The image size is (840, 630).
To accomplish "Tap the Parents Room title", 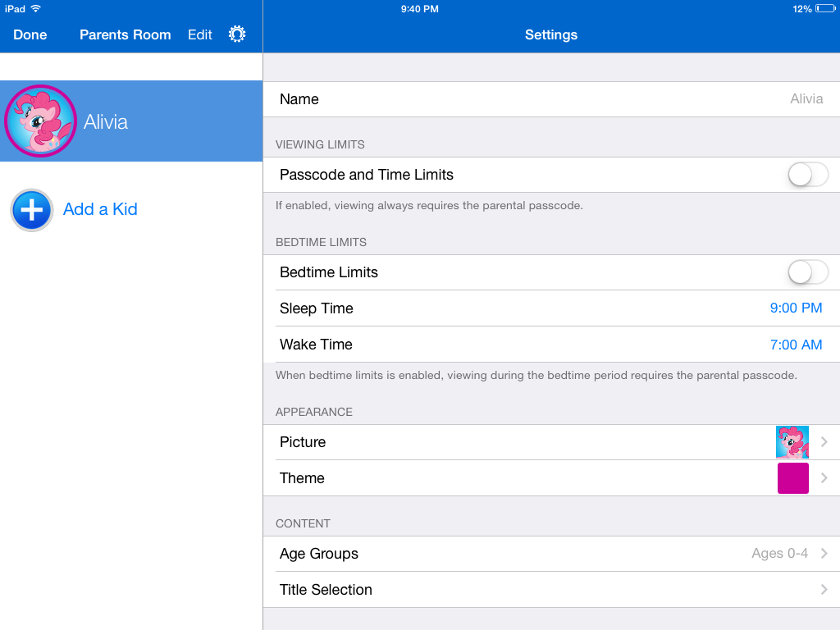I will [x=126, y=34].
